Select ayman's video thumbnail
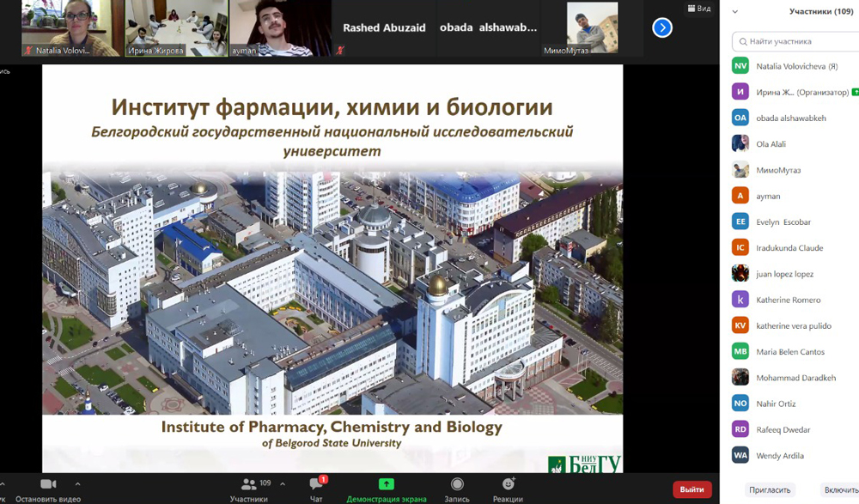The image size is (859, 504). pyautogui.click(x=280, y=27)
